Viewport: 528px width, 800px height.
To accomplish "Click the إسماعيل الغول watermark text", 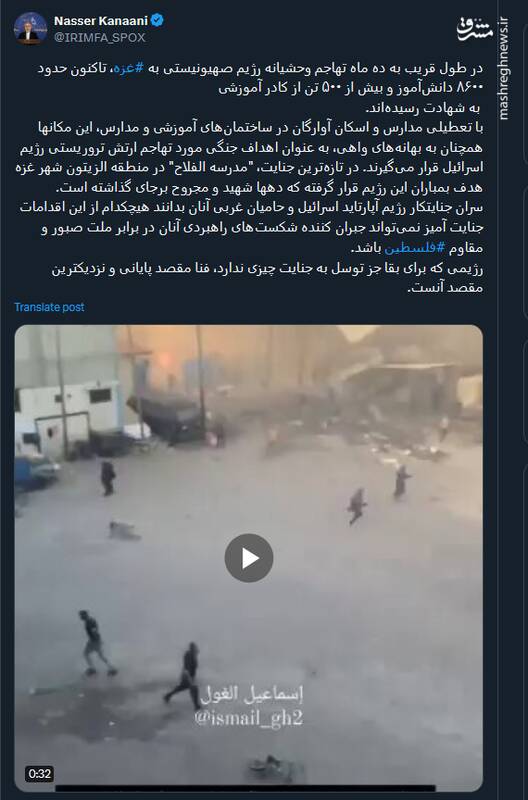I will [252, 694].
